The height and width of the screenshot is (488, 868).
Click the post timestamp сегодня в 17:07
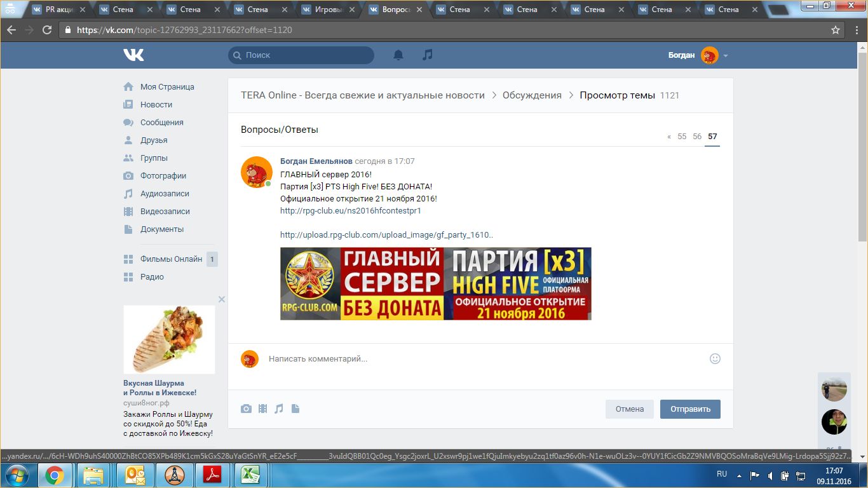tap(384, 161)
